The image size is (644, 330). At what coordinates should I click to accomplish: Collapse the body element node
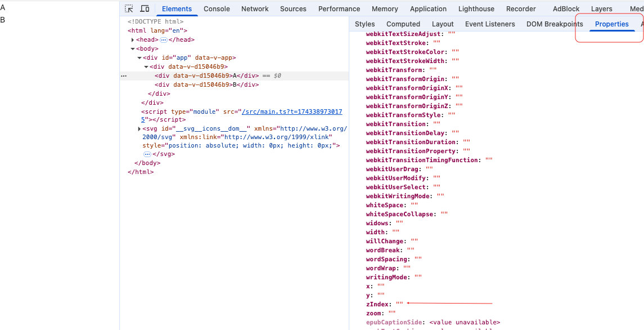pyautogui.click(x=133, y=49)
